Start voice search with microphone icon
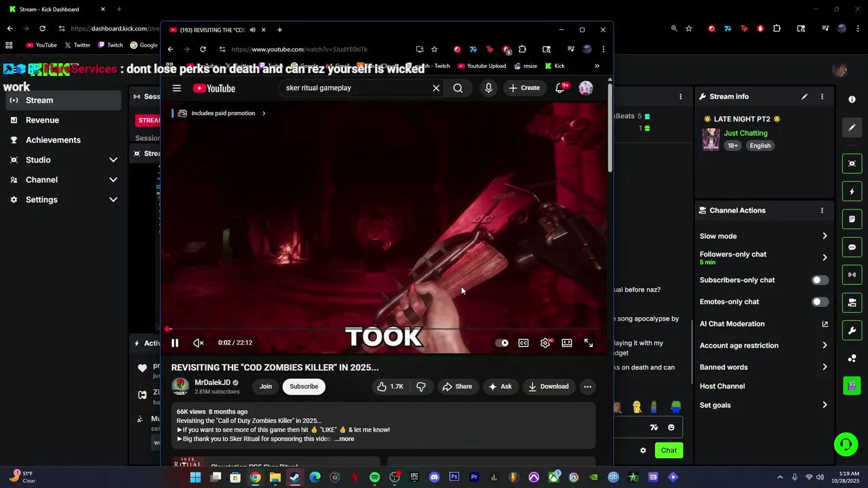The image size is (868, 488). [488, 88]
